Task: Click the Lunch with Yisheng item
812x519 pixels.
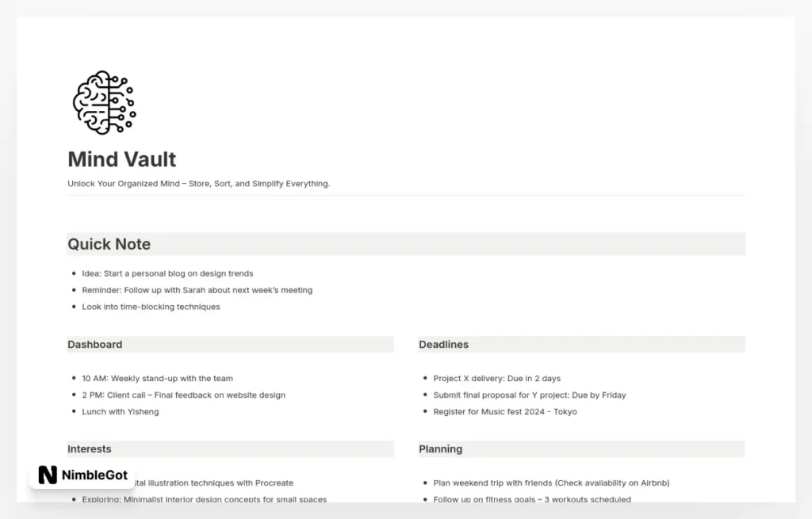Action: [120, 412]
